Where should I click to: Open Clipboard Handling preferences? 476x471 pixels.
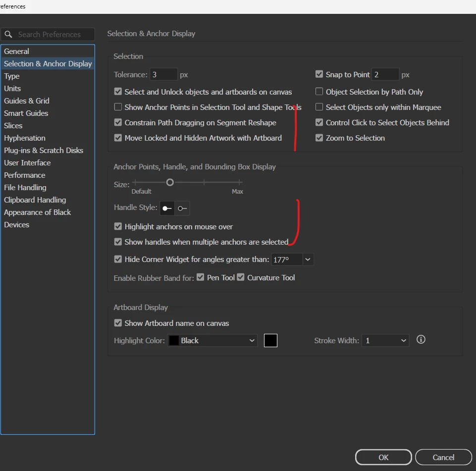coord(48,200)
